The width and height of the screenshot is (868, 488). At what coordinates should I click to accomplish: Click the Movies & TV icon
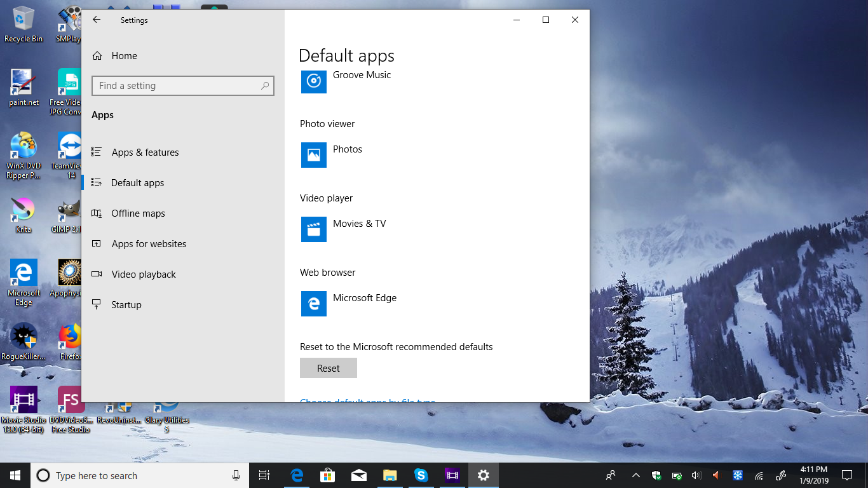click(x=314, y=229)
